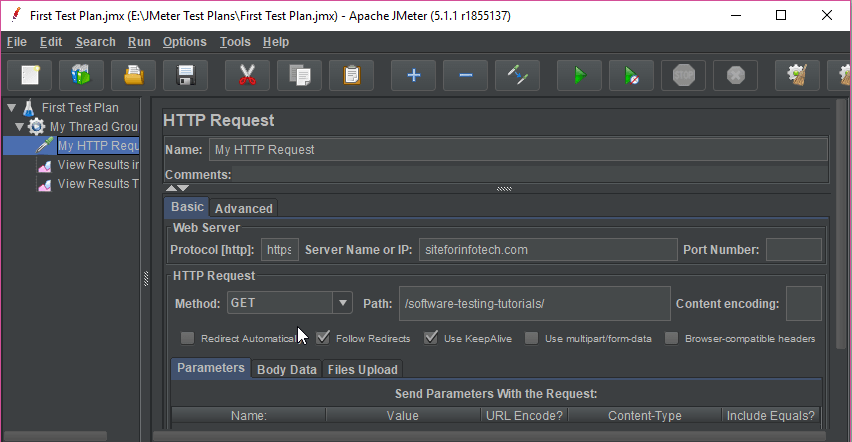Click the HTTP Request pipette icon

point(45,145)
